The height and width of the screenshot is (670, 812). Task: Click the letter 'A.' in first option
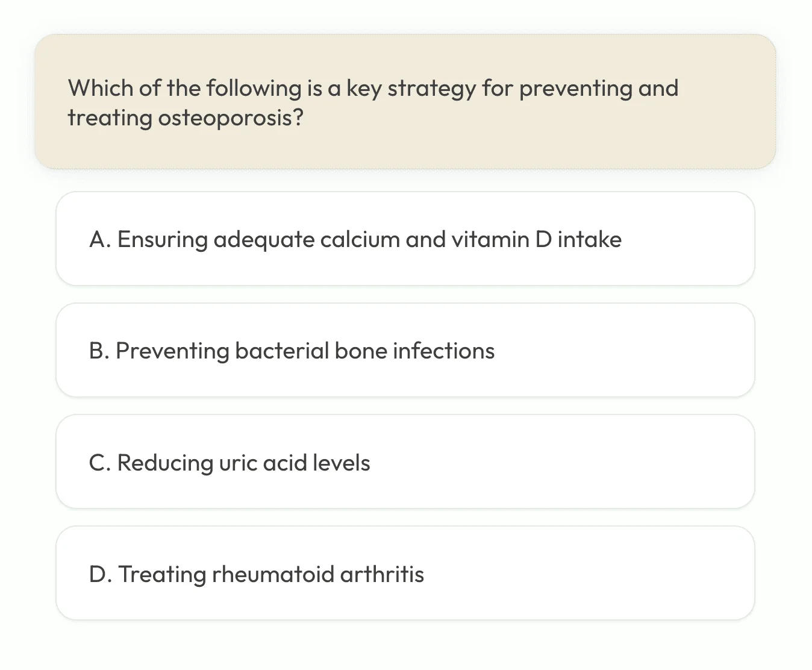[x=100, y=239]
